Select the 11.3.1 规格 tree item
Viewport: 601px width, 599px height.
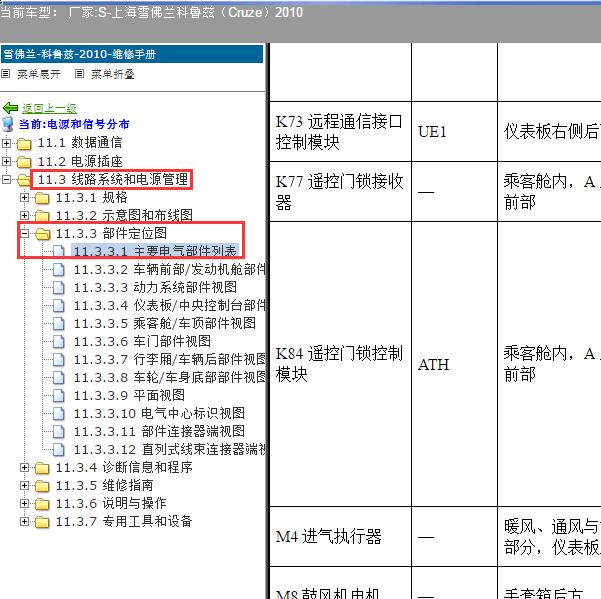click(92, 197)
